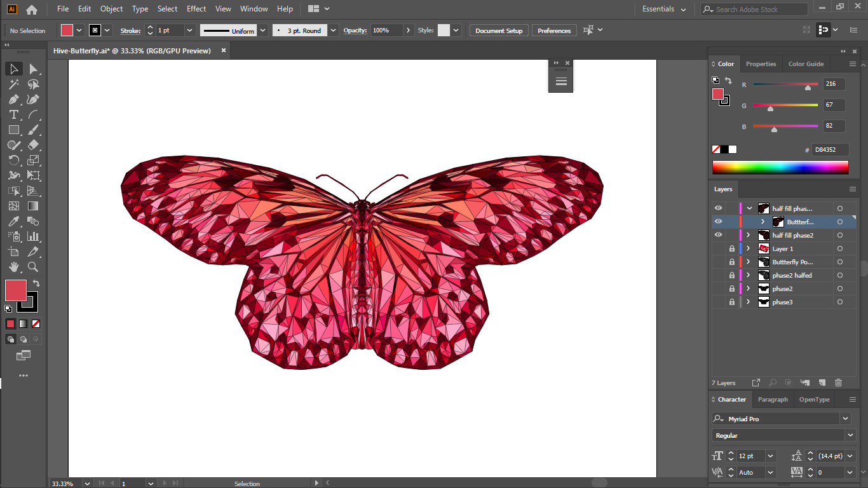Expand the Layer 1 contents
The height and width of the screenshot is (488, 868).
[749, 248]
